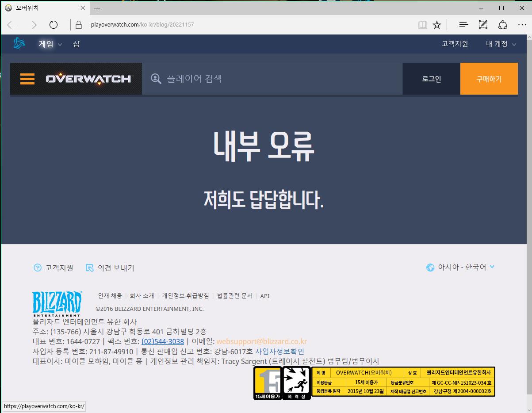Click the browser refresh icon
532x413 pixels.
click(54, 25)
